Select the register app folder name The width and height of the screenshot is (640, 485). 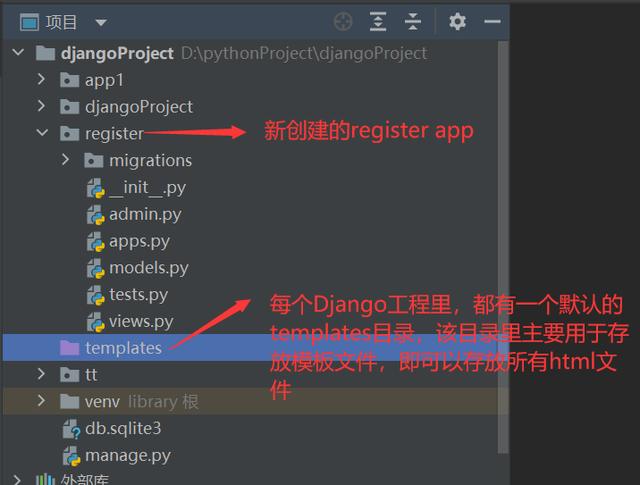[x=114, y=134]
